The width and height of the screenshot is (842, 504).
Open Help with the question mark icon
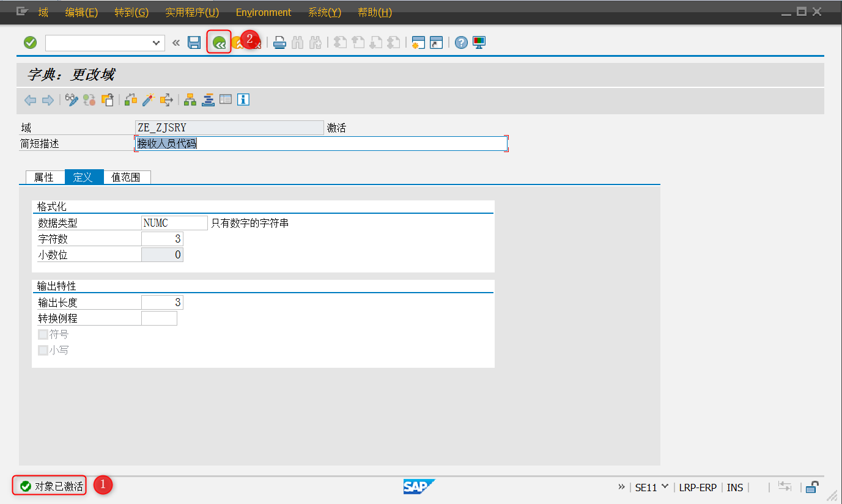tap(460, 42)
